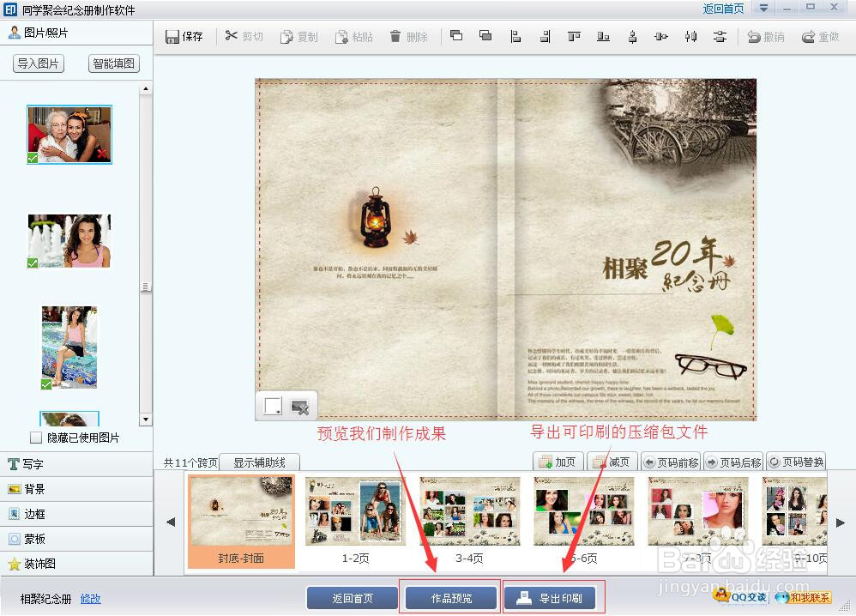Viewport: 856px width, 616px height.
Task: Click the 导入图片 button
Action: 39,63
